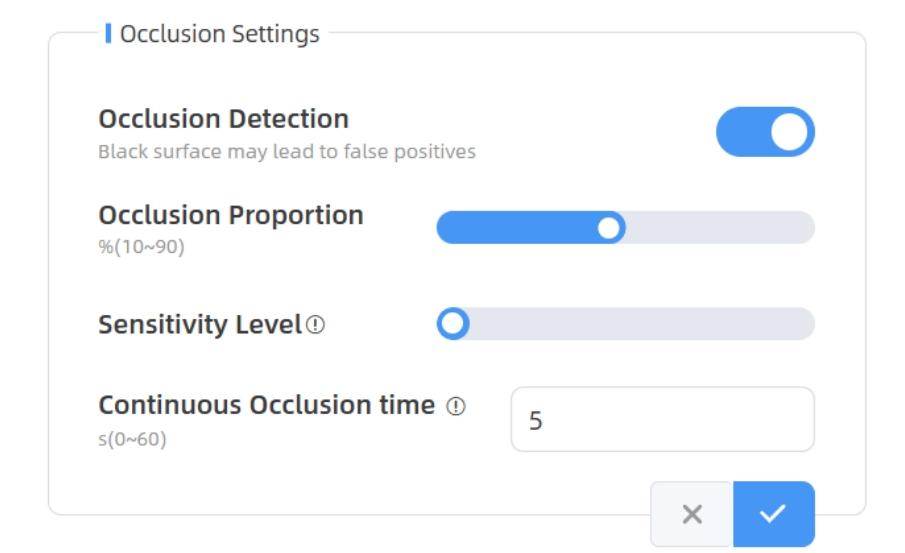Viewport: 905px width, 553px height.
Task: Click the blue bar beside Occlusion Settings title
Action: coord(108,34)
